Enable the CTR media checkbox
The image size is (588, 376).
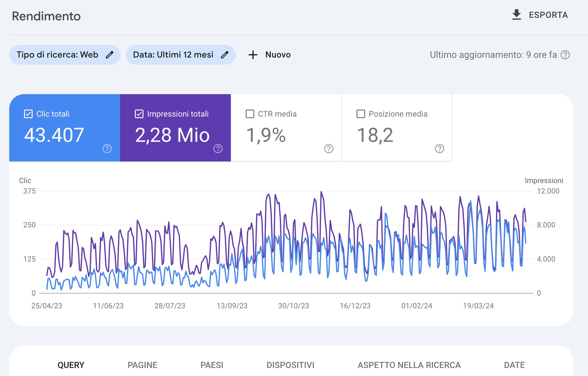pos(250,114)
